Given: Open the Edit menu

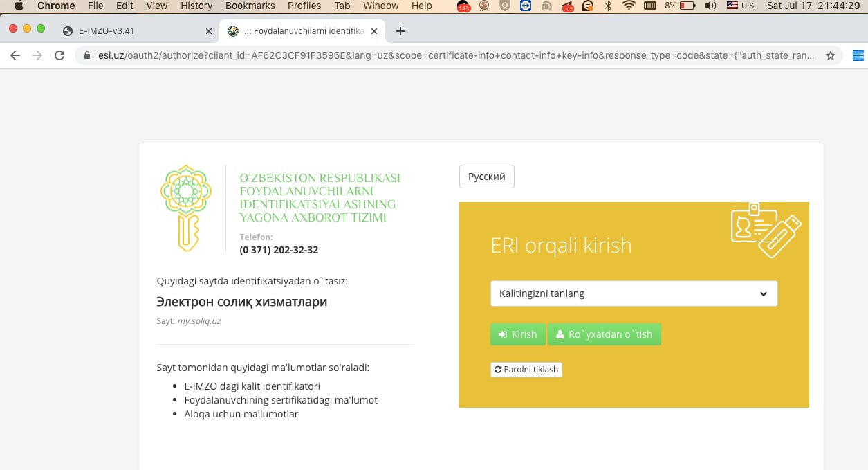Looking at the screenshot, I should [x=124, y=6].
